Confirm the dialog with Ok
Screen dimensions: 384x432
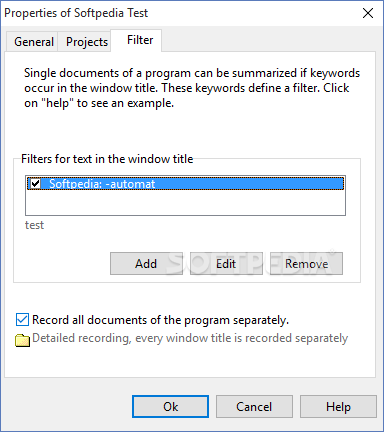click(170, 407)
